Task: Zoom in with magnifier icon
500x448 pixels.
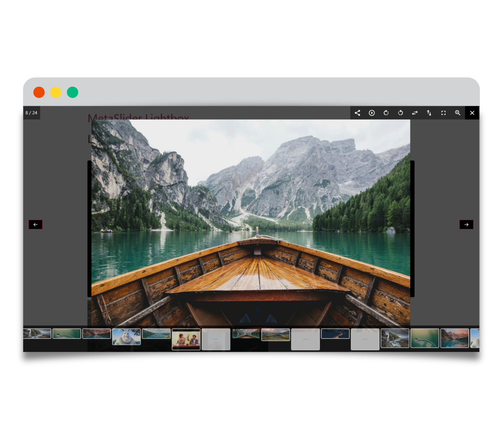Action: click(x=458, y=113)
